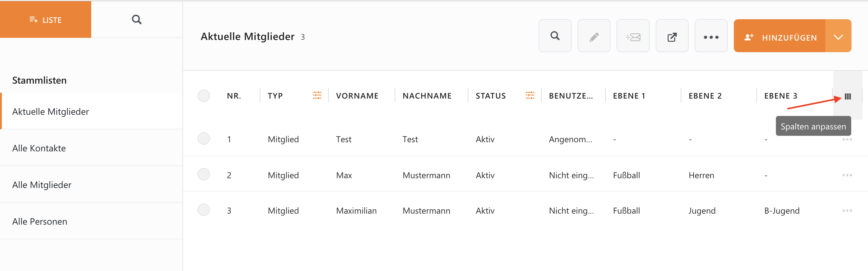Click the export external-link icon
The image size is (868, 271).
click(672, 36)
